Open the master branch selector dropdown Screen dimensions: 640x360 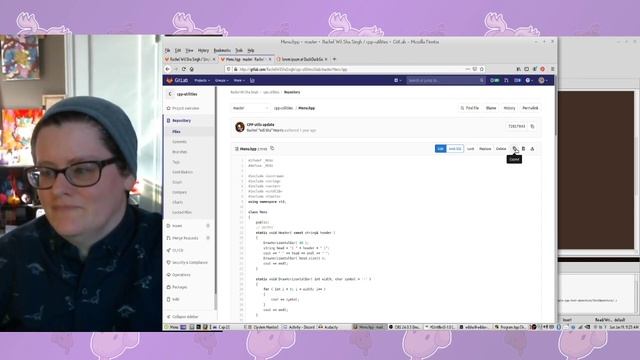[x=250, y=108]
